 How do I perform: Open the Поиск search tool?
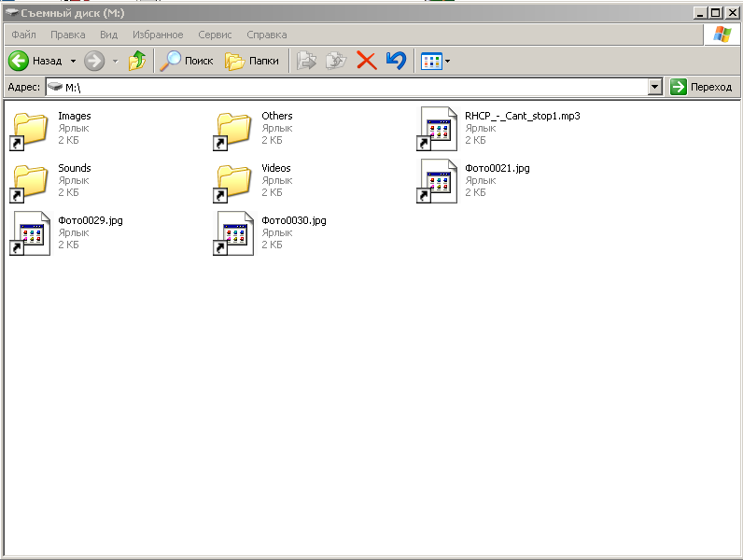pos(187,61)
